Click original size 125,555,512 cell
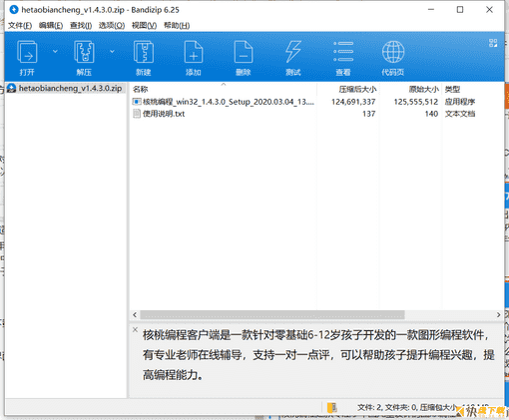509x420 pixels. pyautogui.click(x=416, y=102)
